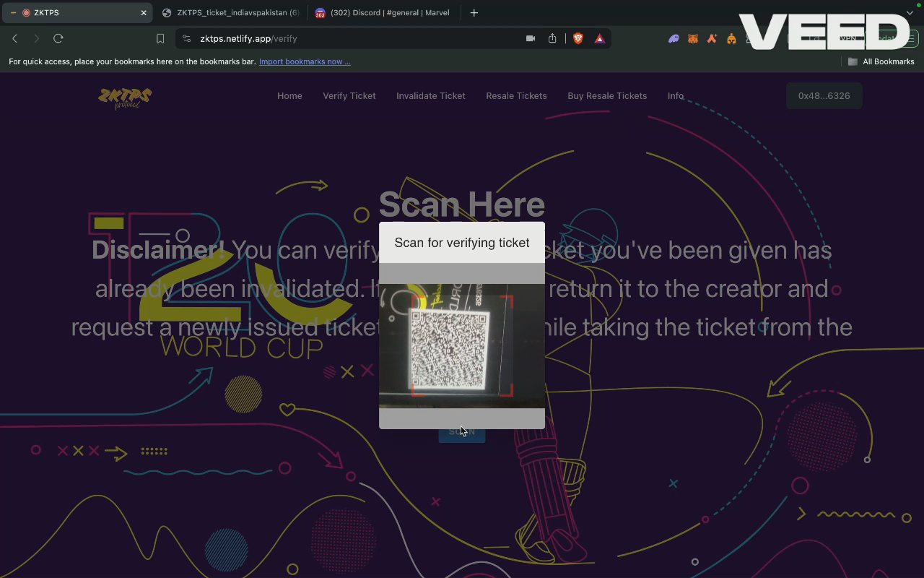Share this page via the share icon
924x578 pixels.
[552, 38]
